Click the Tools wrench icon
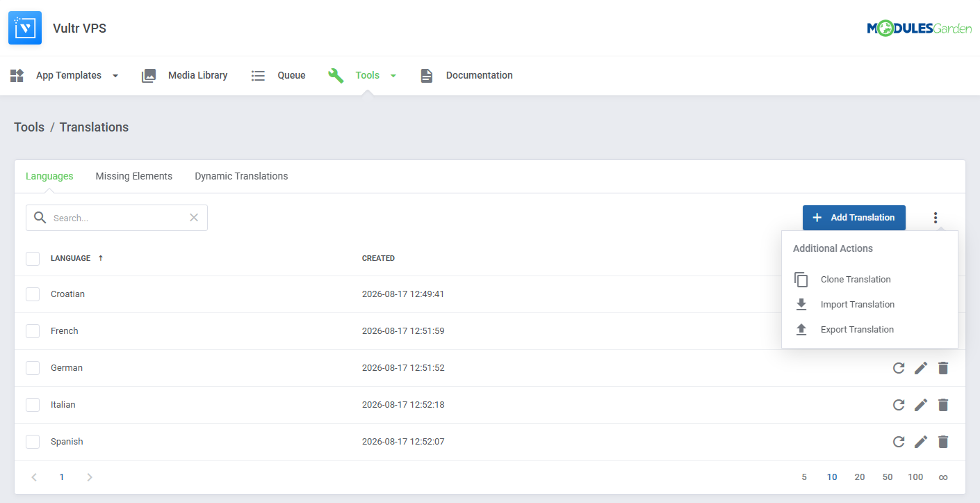Screen dimensions: 980x503 [336, 76]
